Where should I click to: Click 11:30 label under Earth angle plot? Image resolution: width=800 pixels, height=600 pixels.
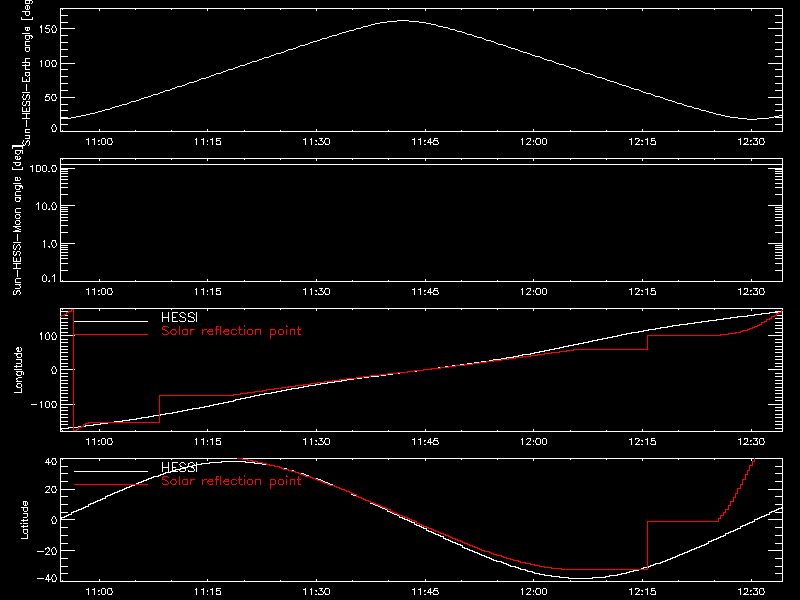point(316,142)
